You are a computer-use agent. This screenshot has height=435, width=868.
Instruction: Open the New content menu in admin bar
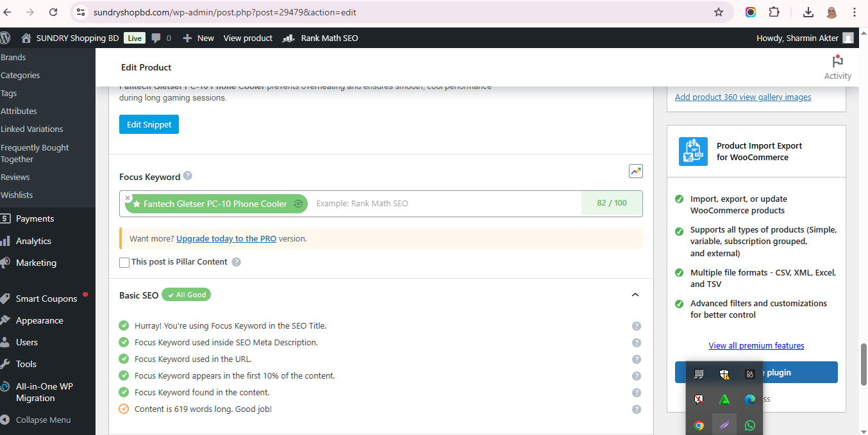198,38
